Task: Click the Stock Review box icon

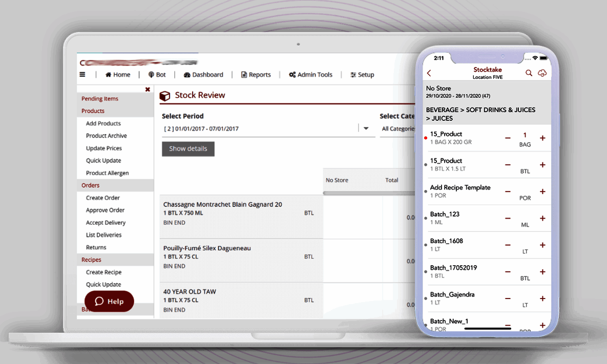Action: click(x=164, y=96)
